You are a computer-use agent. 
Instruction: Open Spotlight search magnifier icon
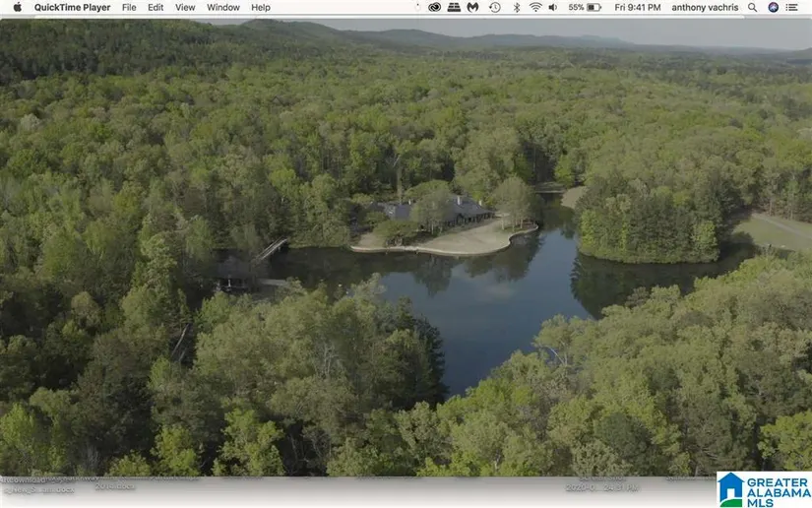click(x=752, y=7)
